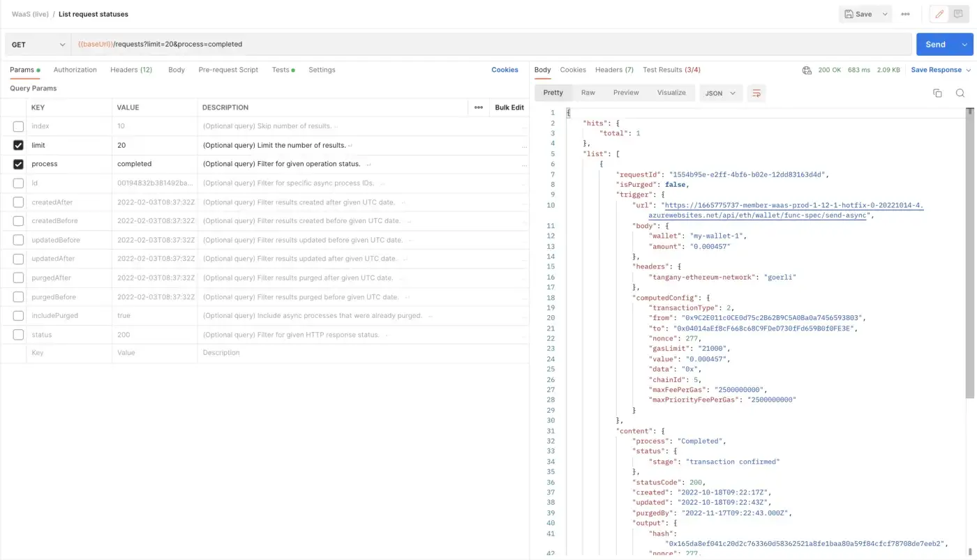Click the empty Value field in new row
977x560 pixels.
[154, 353]
